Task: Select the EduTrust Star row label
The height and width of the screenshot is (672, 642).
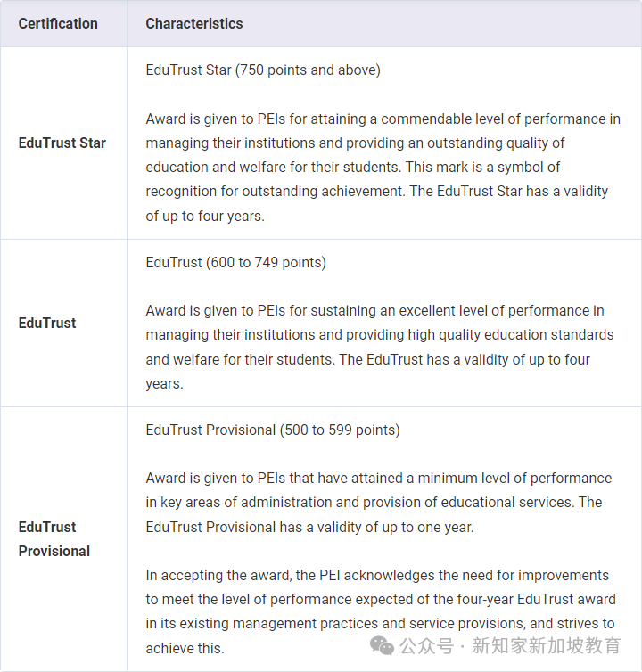Action: tap(62, 143)
